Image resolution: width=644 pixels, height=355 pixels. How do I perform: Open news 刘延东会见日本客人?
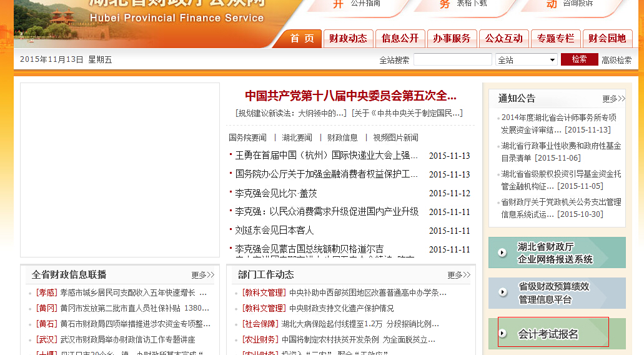[x=274, y=230]
